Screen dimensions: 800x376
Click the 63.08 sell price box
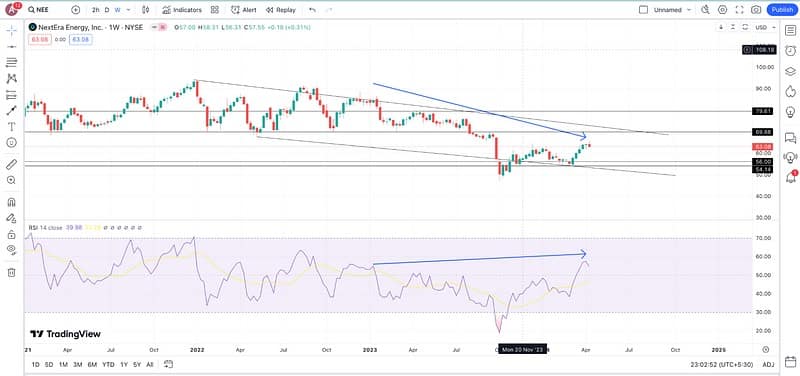(39, 39)
